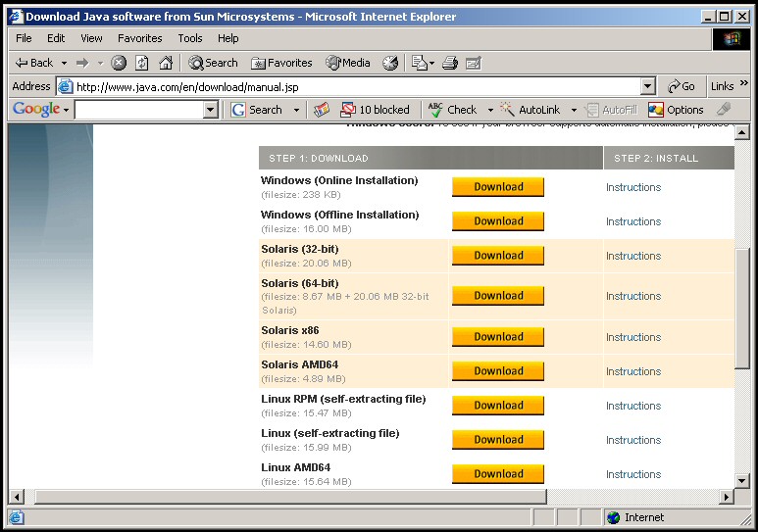Image resolution: width=758 pixels, height=532 pixels.
Task: Open AutoLink dropdown arrow
Action: [574, 110]
